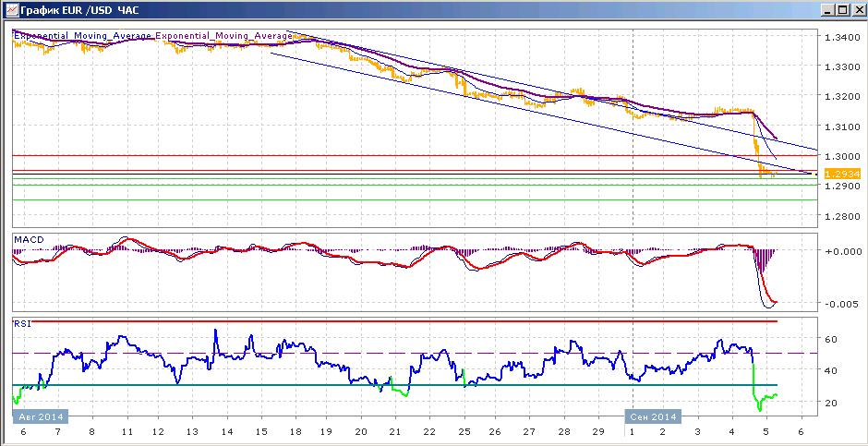Click price axis value 1.3000
This screenshot has height=446, width=868.
(x=841, y=156)
